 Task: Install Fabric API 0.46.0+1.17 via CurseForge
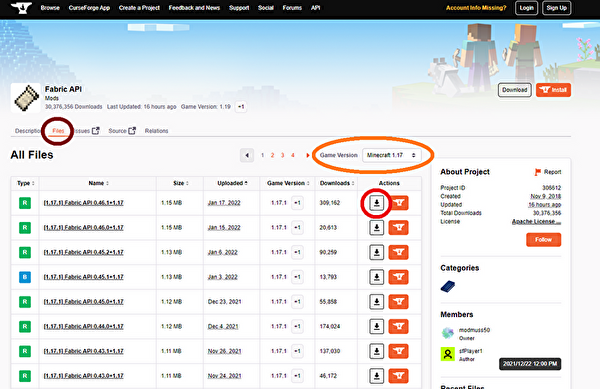coord(398,228)
